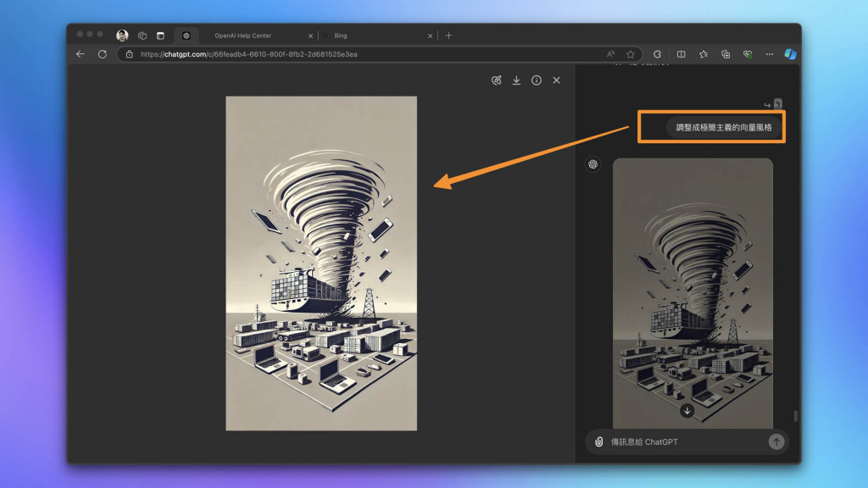This screenshot has height=488, width=868.
Task: Go back using the browser back arrow
Action: coord(81,54)
